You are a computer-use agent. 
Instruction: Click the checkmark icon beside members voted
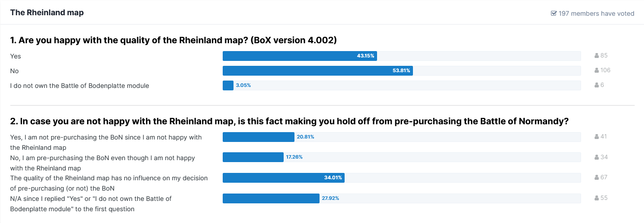click(554, 14)
